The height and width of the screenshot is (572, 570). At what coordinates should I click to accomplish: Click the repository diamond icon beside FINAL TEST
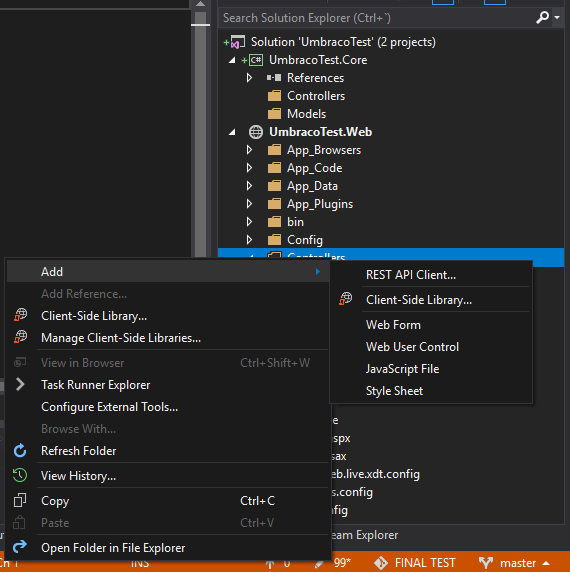pyautogui.click(x=381, y=563)
